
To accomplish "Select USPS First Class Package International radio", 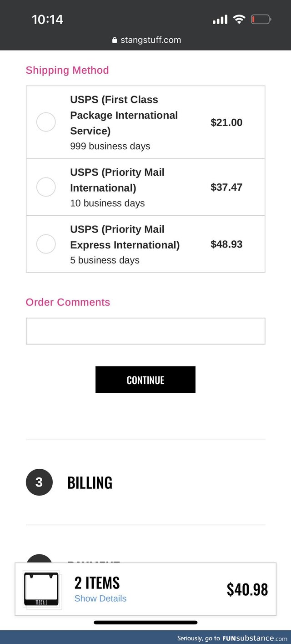I will click(46, 122).
